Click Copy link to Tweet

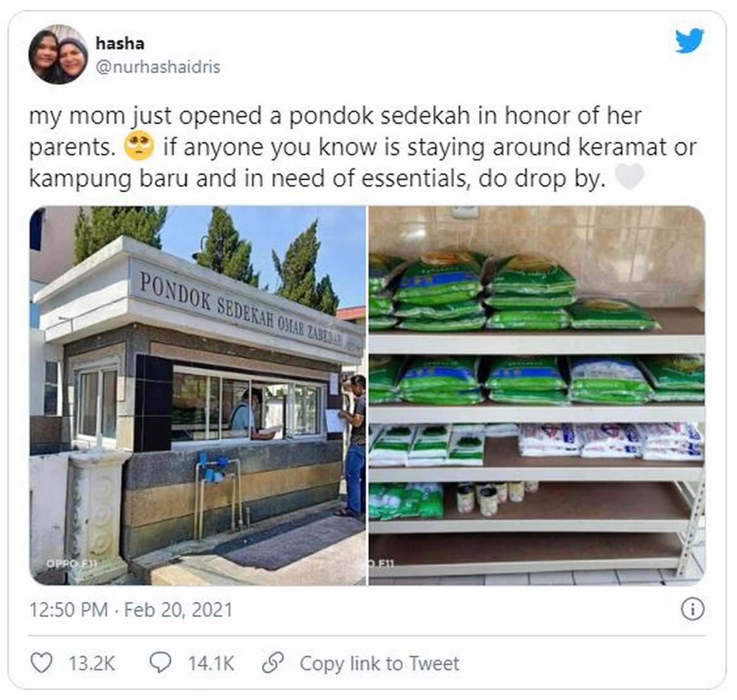[380, 663]
